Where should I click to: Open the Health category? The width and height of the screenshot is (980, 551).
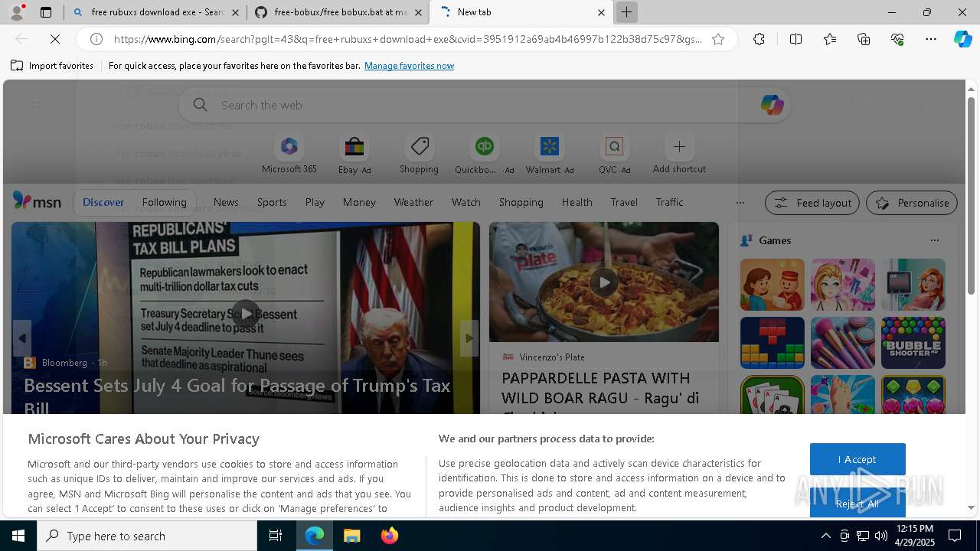click(577, 202)
